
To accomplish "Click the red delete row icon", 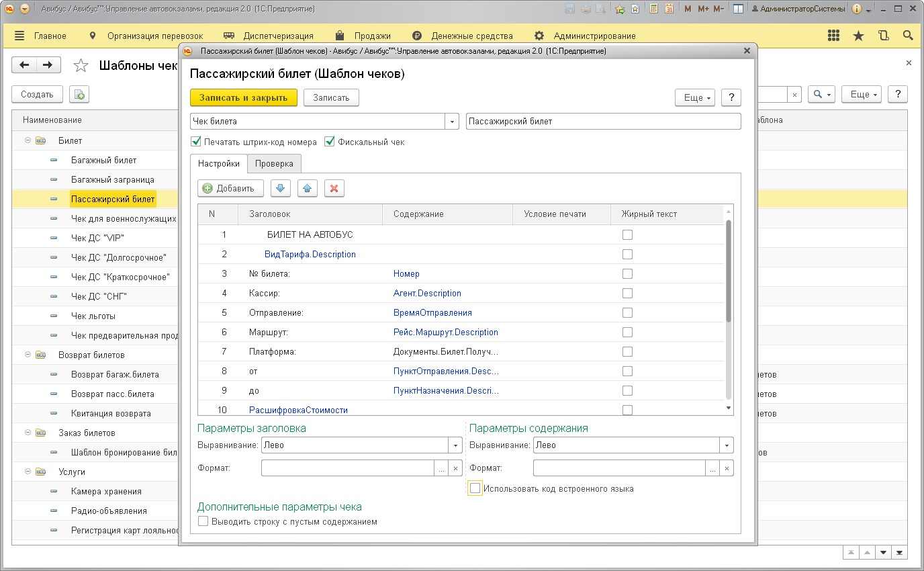I will pyautogui.click(x=334, y=189).
